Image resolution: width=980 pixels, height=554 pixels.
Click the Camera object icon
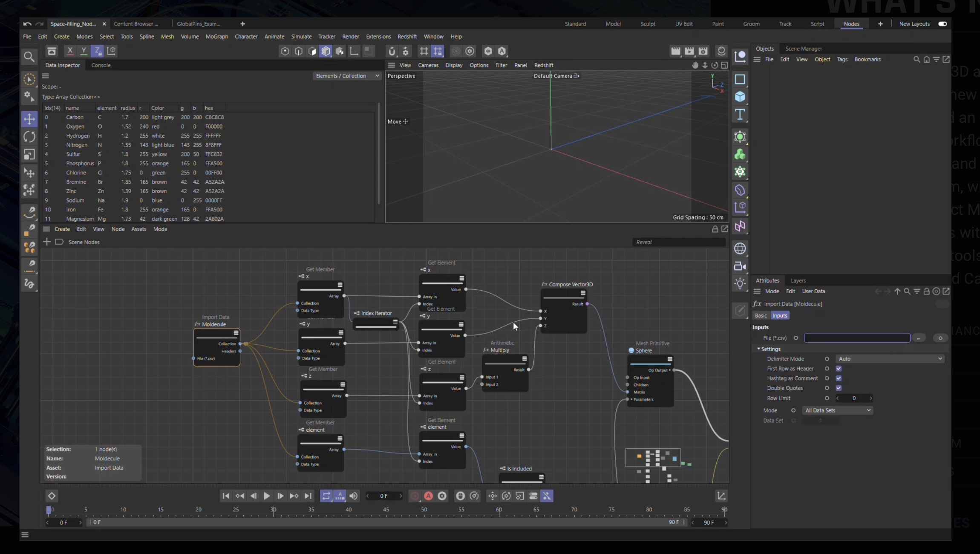[740, 266]
